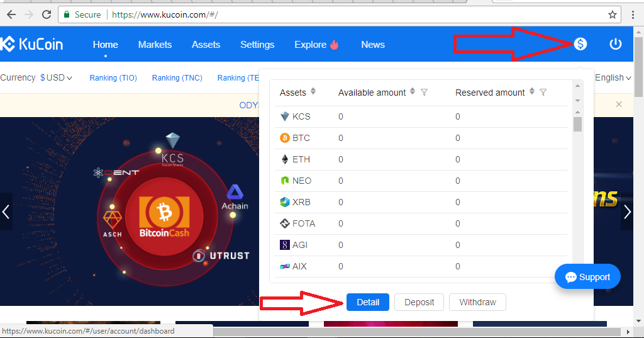Select the FOTA row text
Viewport: 644px width, 338px height.
(304, 223)
